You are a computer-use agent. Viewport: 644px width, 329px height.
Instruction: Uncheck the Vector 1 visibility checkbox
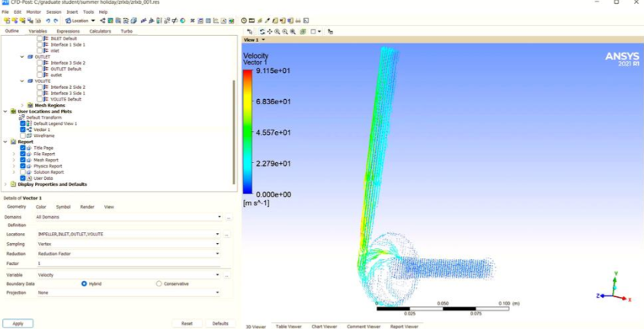(x=23, y=129)
